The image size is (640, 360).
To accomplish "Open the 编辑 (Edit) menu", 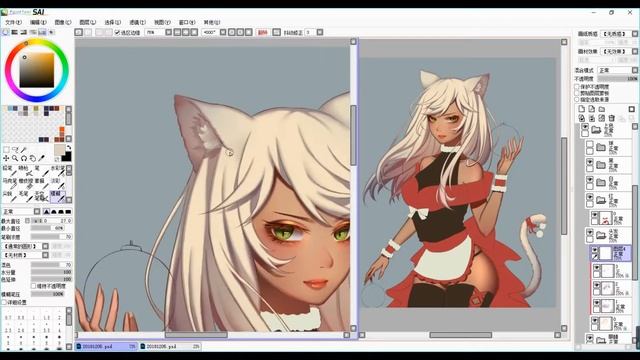I will click(38, 22).
